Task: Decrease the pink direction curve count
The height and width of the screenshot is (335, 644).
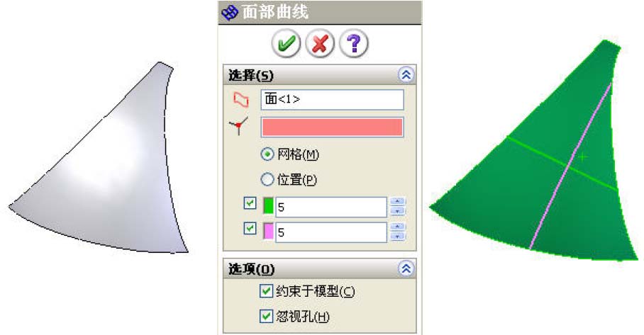Action: pyautogui.click(x=397, y=237)
